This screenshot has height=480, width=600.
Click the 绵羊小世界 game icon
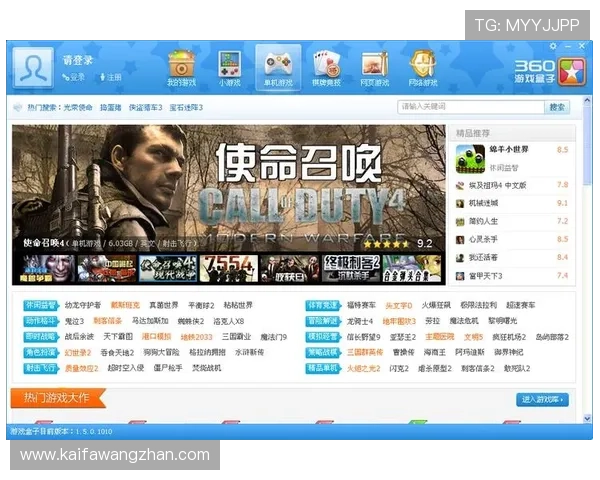coord(470,158)
